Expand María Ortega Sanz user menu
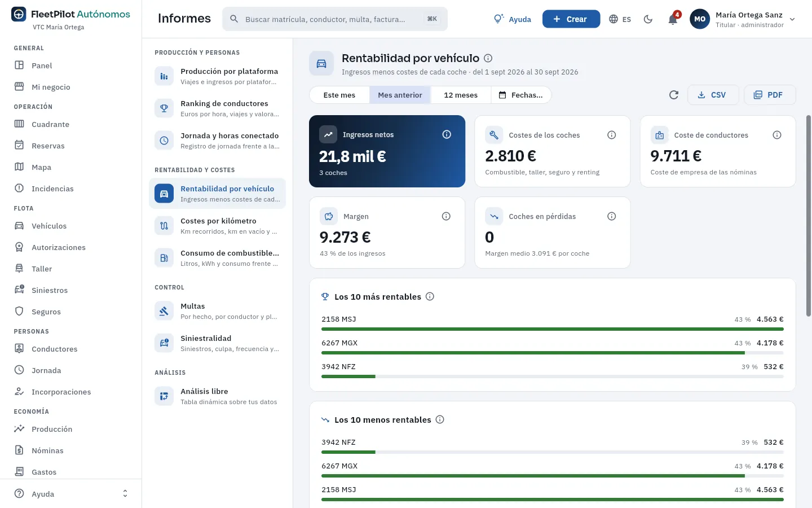The width and height of the screenshot is (812, 508). [x=743, y=19]
